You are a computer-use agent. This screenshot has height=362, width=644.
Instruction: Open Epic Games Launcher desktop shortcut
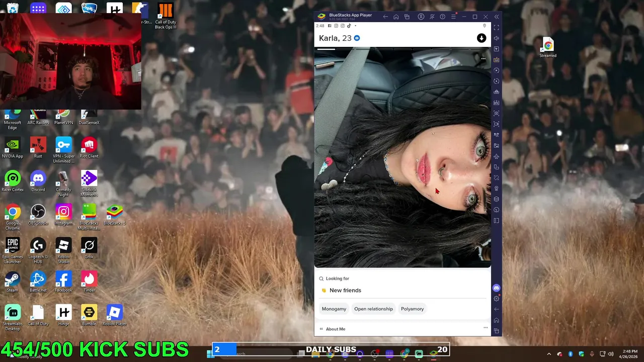click(13, 250)
